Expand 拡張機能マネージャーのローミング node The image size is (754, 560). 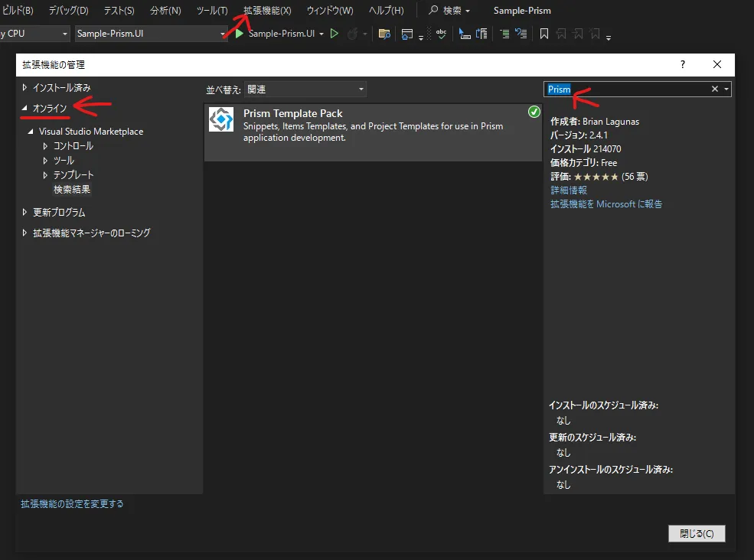pos(24,233)
